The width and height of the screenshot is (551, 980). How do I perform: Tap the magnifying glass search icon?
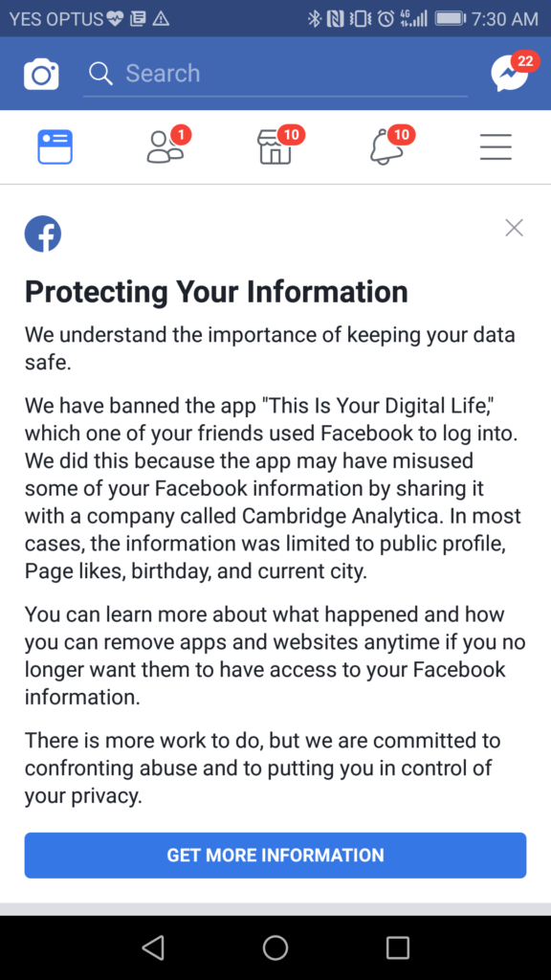(100, 74)
